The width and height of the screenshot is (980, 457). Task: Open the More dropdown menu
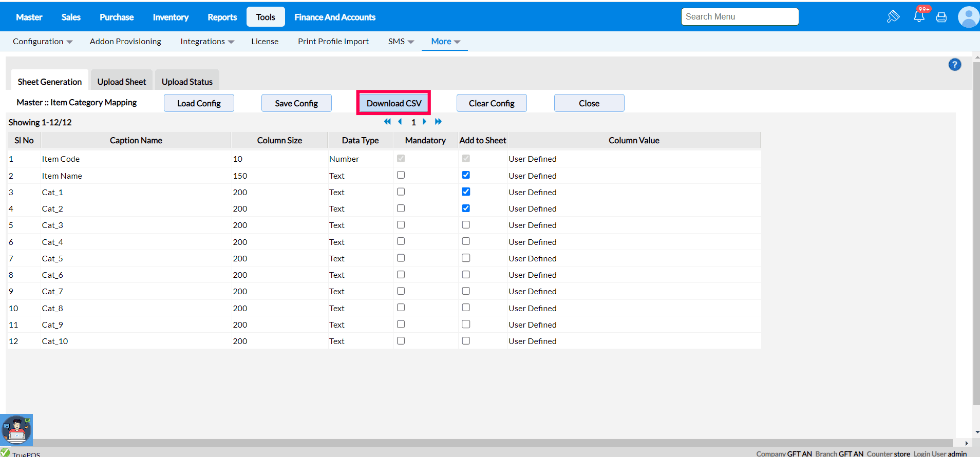pos(445,42)
